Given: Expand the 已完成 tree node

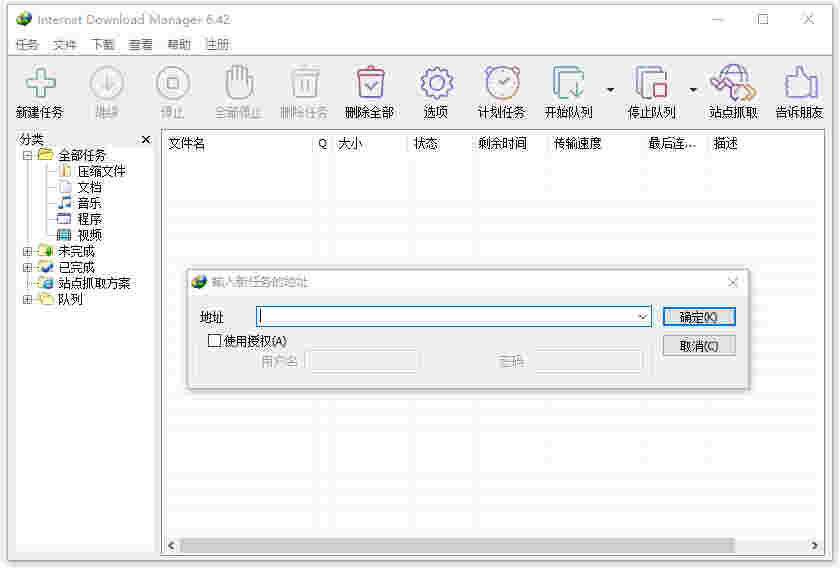Looking at the screenshot, I should [28, 267].
